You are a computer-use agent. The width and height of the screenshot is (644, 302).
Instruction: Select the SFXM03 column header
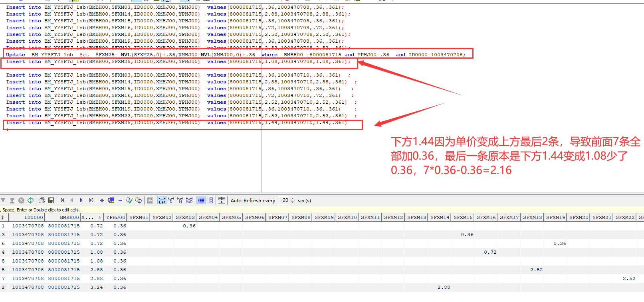[x=185, y=217]
